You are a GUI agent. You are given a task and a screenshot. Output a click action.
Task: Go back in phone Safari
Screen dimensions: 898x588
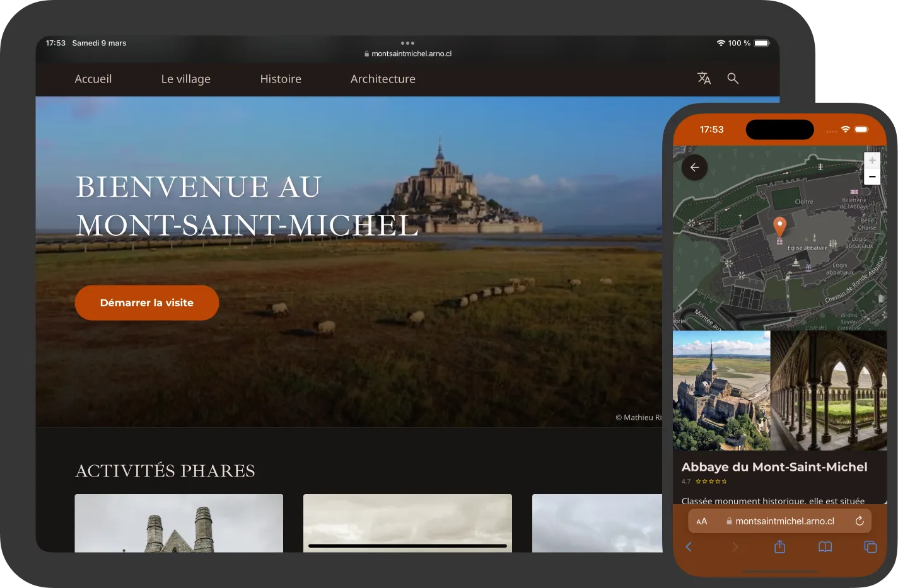(x=689, y=547)
